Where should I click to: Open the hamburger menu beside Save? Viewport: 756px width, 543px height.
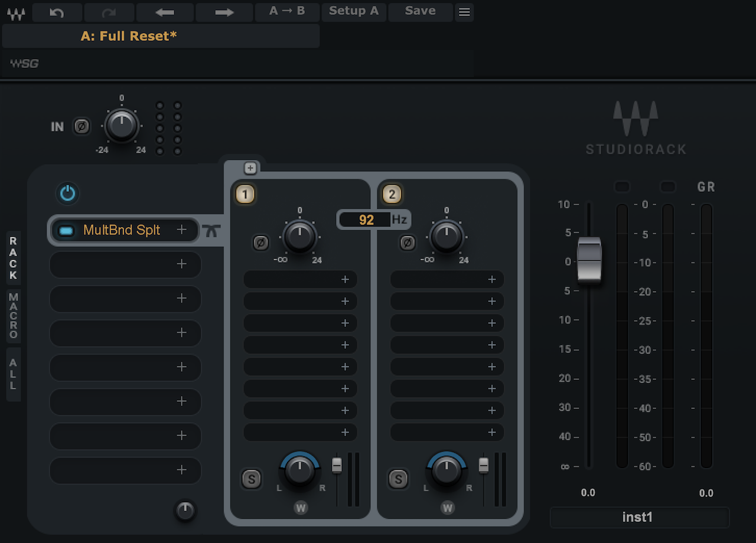point(464,12)
